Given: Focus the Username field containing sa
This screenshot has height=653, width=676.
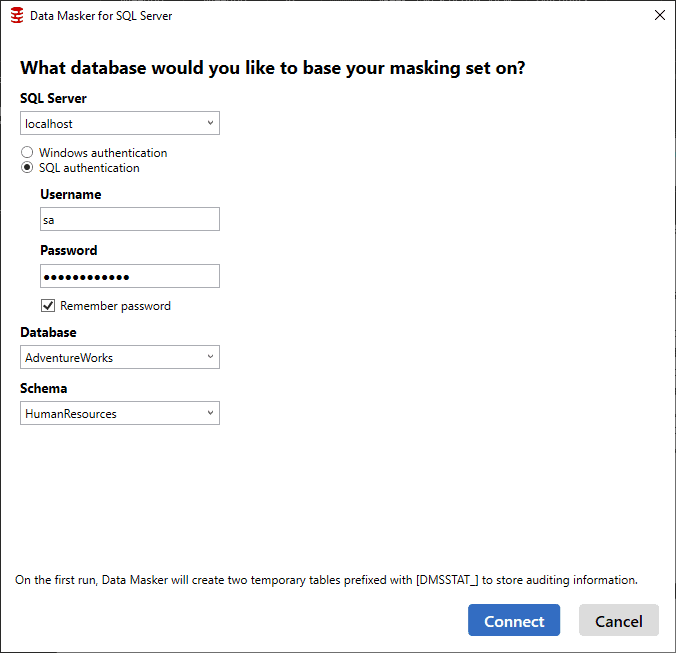Looking at the screenshot, I should 130,219.
